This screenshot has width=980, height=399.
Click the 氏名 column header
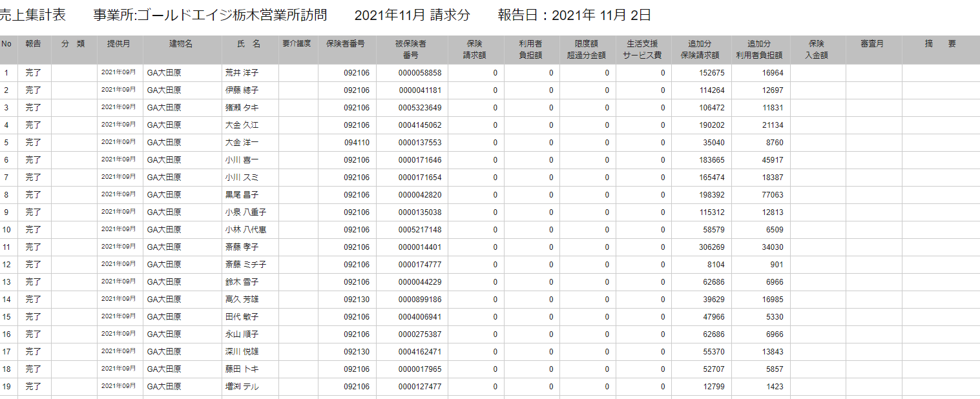[249, 44]
